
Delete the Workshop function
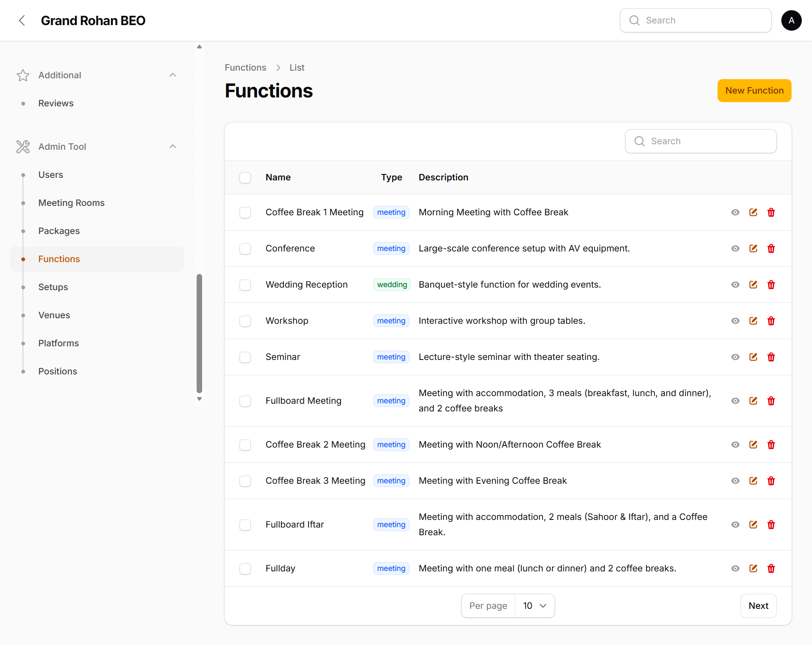pyautogui.click(x=771, y=321)
